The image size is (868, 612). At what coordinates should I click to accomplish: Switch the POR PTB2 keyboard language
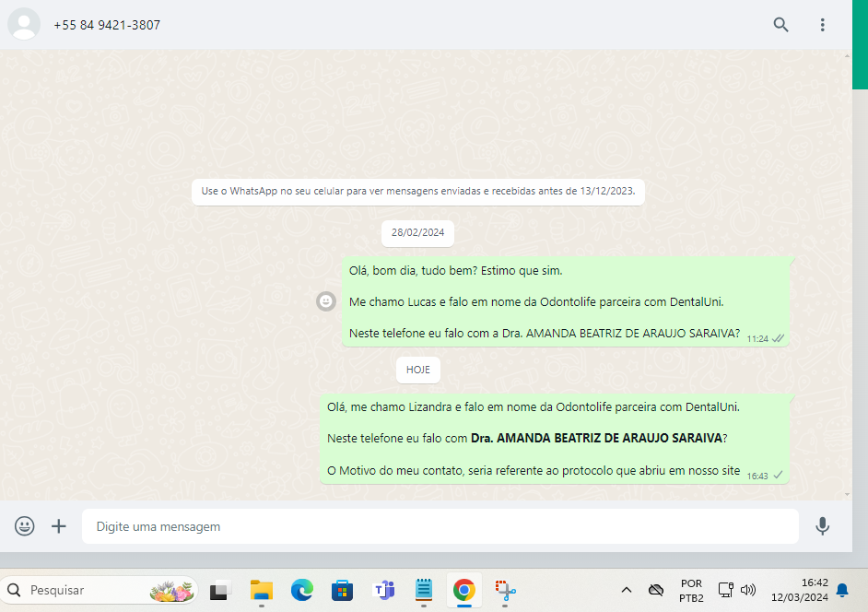[x=691, y=590]
